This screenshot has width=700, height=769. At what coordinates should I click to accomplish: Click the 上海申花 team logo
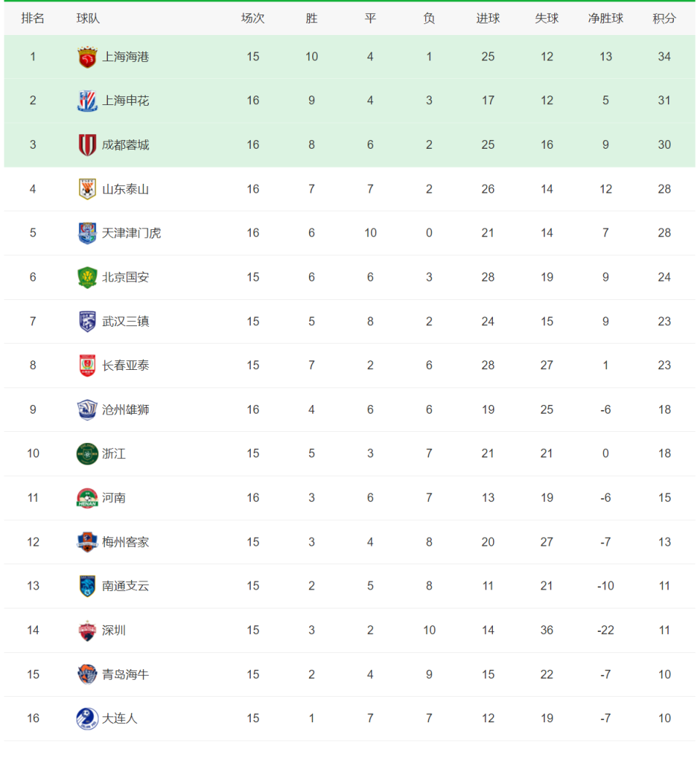(x=87, y=101)
